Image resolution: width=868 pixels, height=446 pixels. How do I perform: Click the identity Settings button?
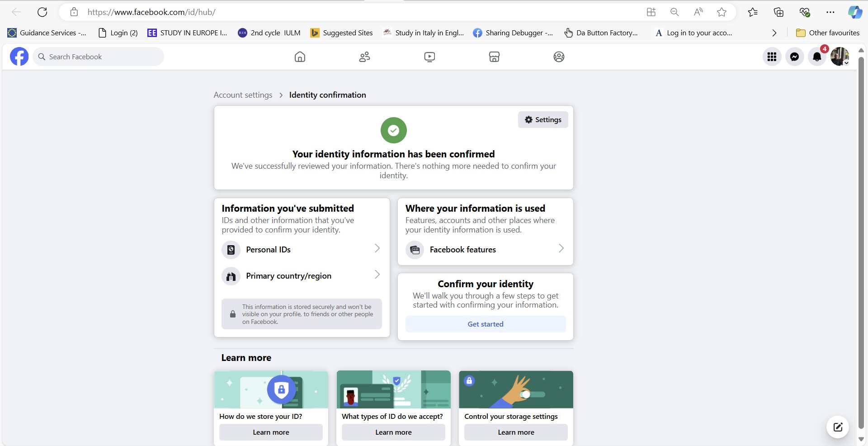point(543,119)
